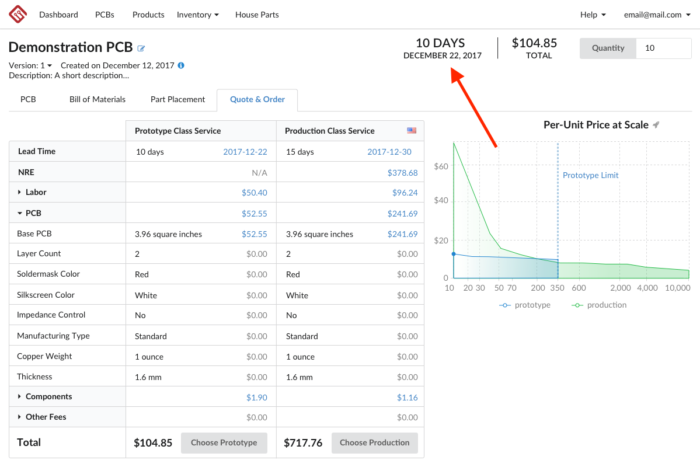Click the red company logo icon

18,15
